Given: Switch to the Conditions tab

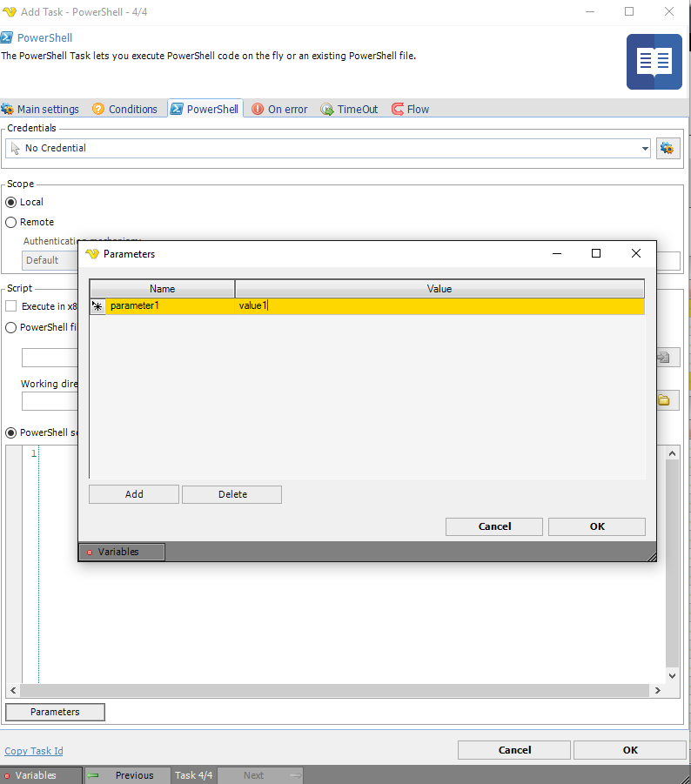Looking at the screenshot, I should [x=124, y=109].
